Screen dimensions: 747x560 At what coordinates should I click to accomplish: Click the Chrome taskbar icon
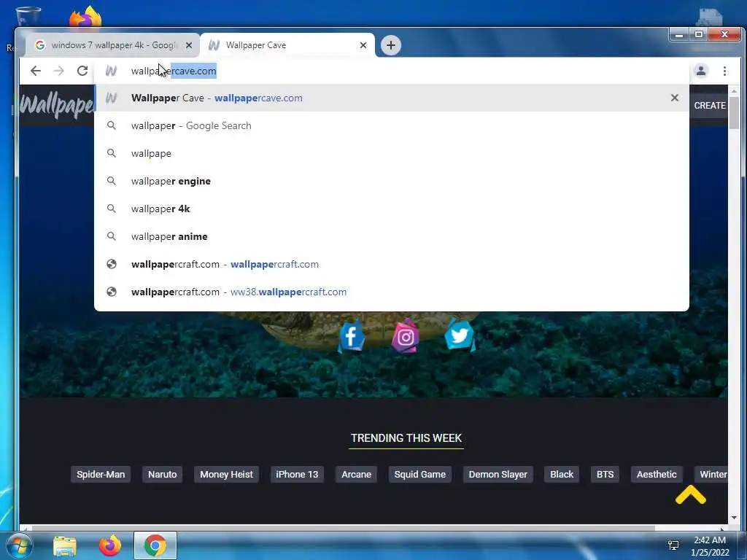[155, 545]
